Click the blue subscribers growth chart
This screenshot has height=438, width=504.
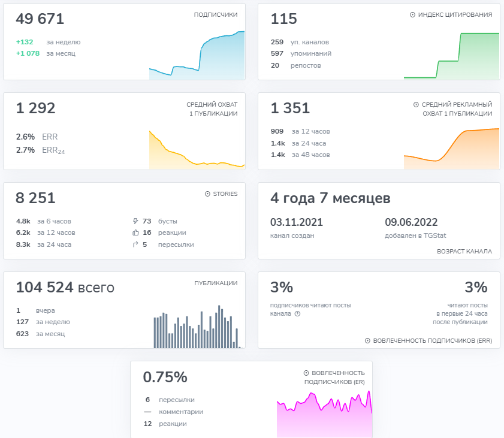197,55
